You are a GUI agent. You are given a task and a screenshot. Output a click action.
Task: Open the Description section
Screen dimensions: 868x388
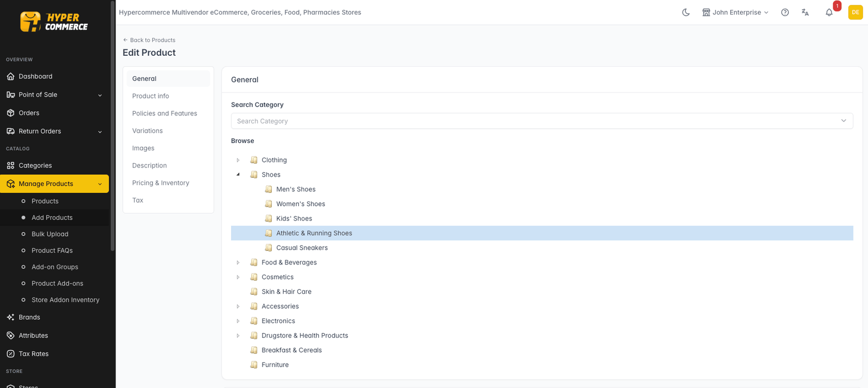point(168,165)
